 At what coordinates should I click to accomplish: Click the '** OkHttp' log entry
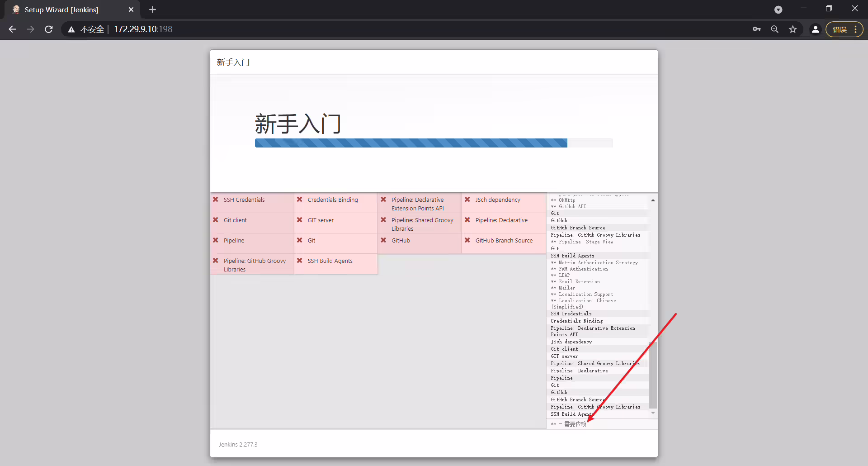click(x=563, y=200)
